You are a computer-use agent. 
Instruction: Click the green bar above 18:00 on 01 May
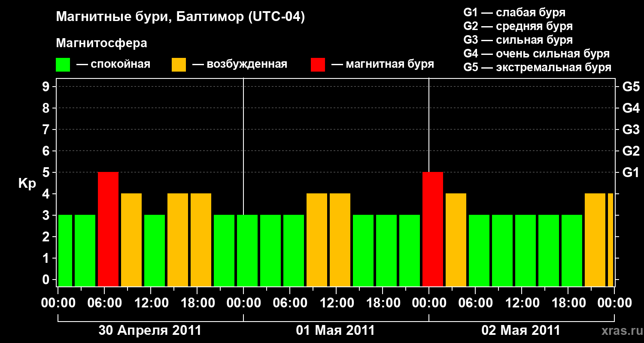[x=386, y=250]
